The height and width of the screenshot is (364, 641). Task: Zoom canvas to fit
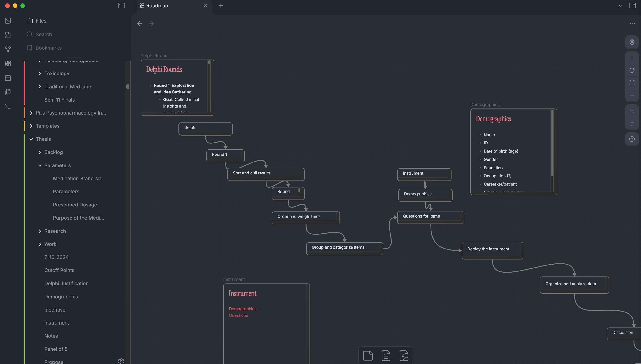[x=632, y=83]
